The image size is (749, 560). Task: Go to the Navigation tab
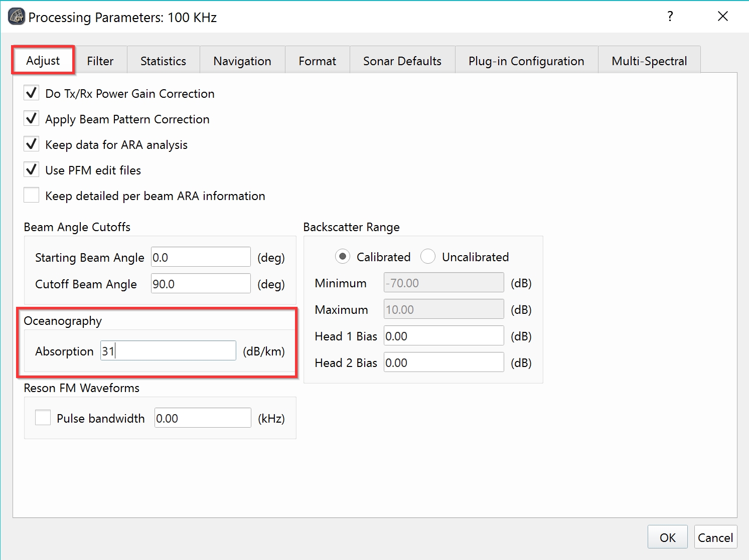pyautogui.click(x=242, y=61)
